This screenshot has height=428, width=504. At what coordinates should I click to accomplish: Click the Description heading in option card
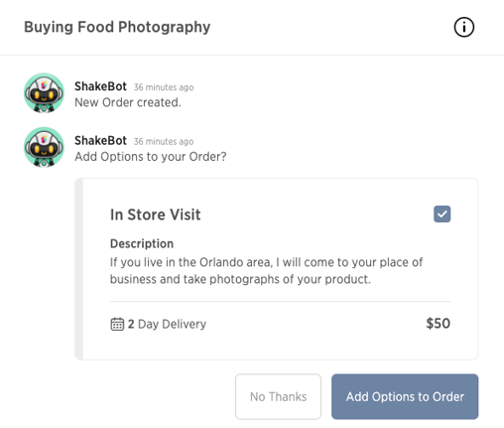pos(142,244)
